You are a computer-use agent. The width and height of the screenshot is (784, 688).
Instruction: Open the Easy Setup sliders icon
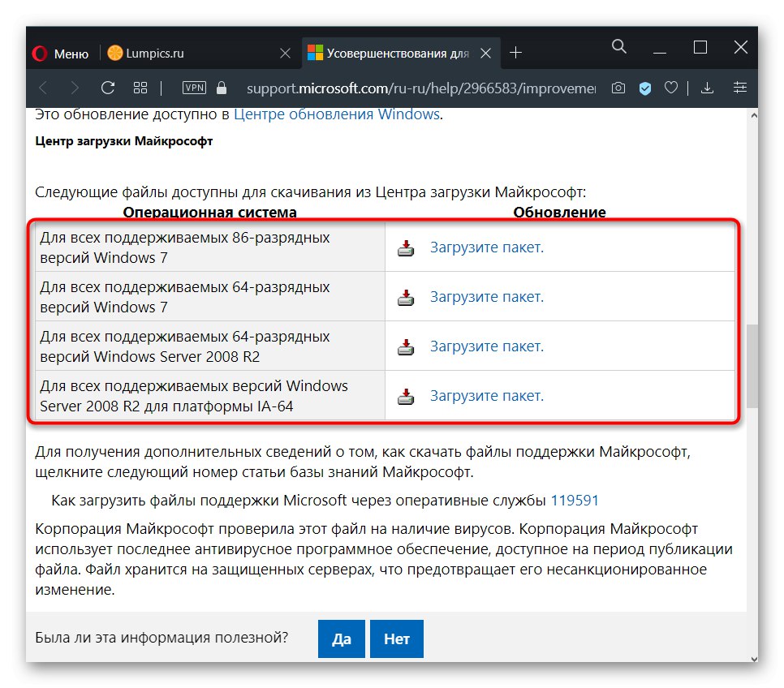tap(739, 88)
